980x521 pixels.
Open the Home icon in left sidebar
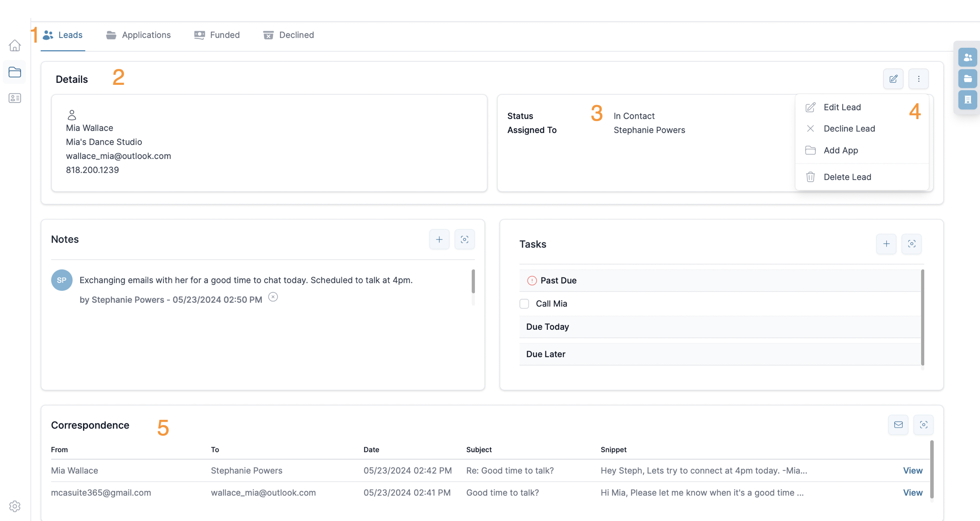[x=15, y=46]
